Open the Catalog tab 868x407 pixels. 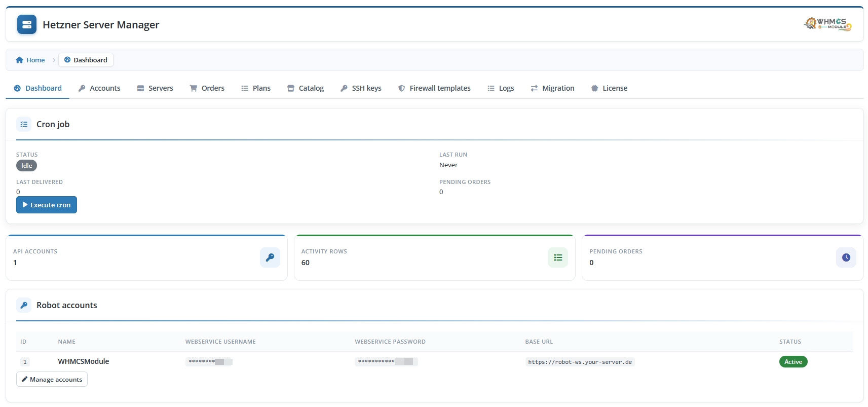tap(306, 88)
